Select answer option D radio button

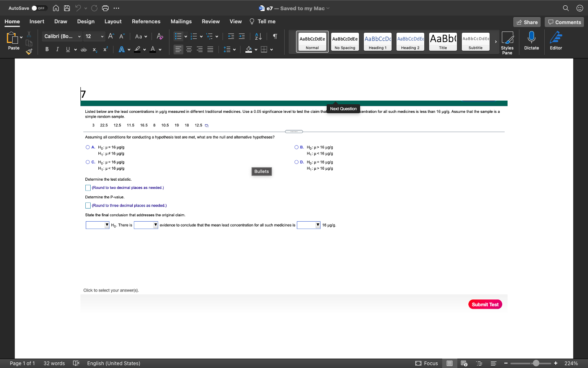click(296, 162)
